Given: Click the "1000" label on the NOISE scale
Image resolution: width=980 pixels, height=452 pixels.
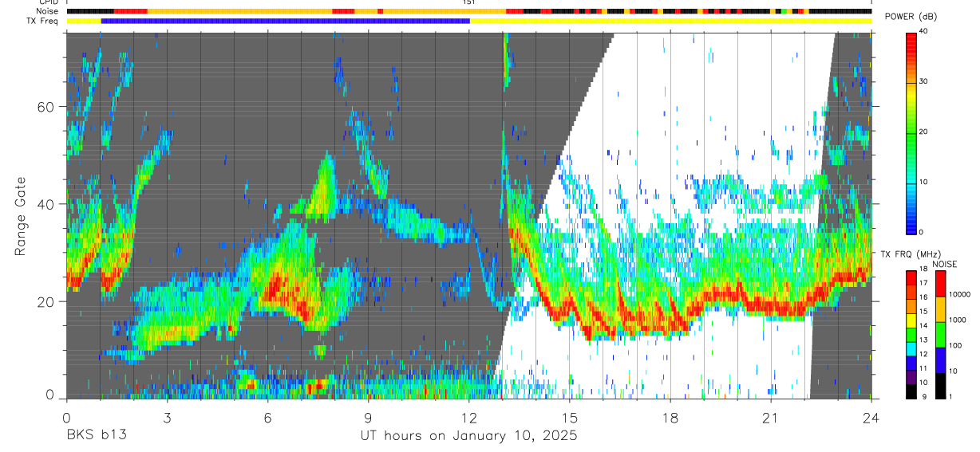Looking at the screenshot, I should (x=957, y=320).
